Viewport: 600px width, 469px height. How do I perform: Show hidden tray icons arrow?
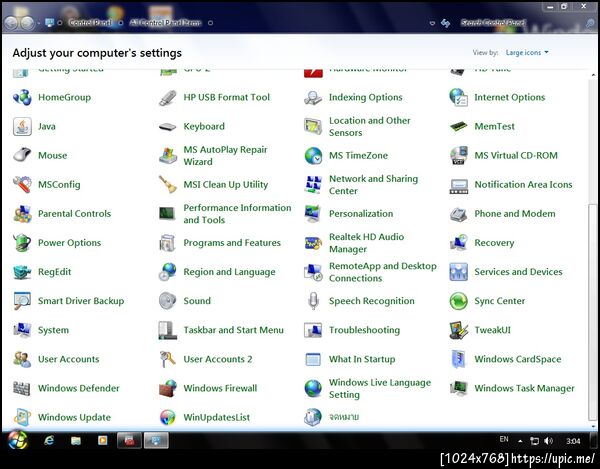click(520, 441)
